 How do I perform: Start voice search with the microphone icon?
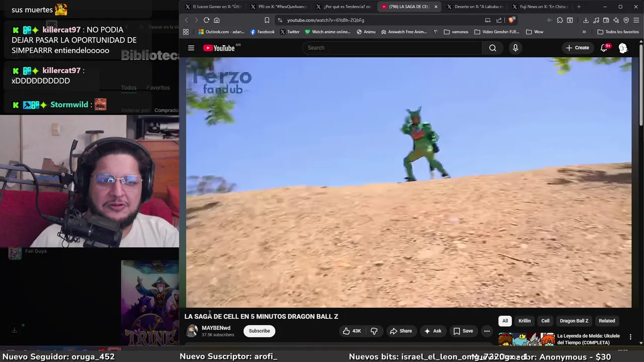pos(515,48)
